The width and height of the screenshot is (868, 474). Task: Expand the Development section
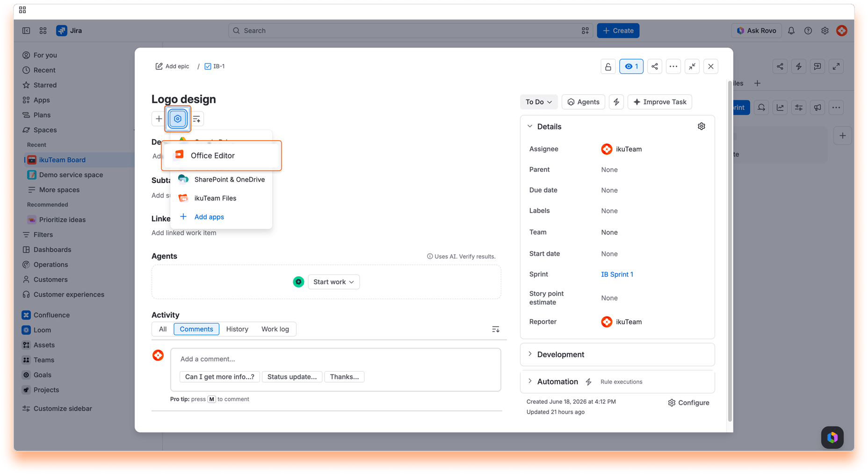click(x=530, y=354)
